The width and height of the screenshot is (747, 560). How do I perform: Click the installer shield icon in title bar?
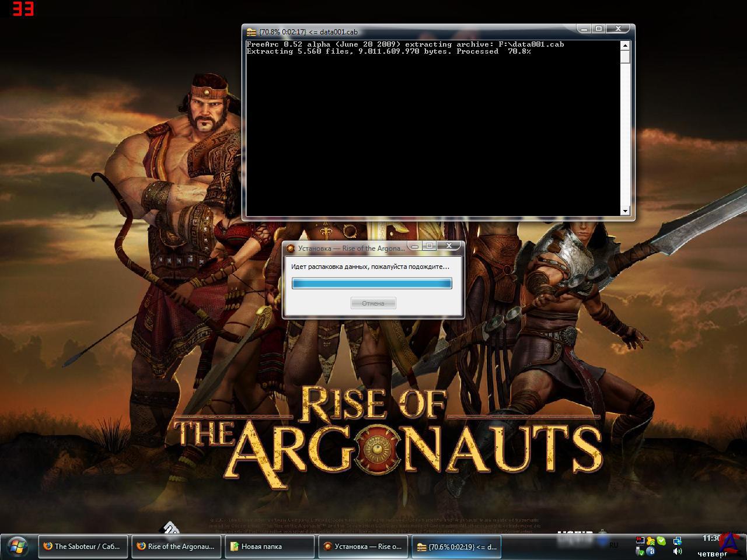click(x=291, y=248)
